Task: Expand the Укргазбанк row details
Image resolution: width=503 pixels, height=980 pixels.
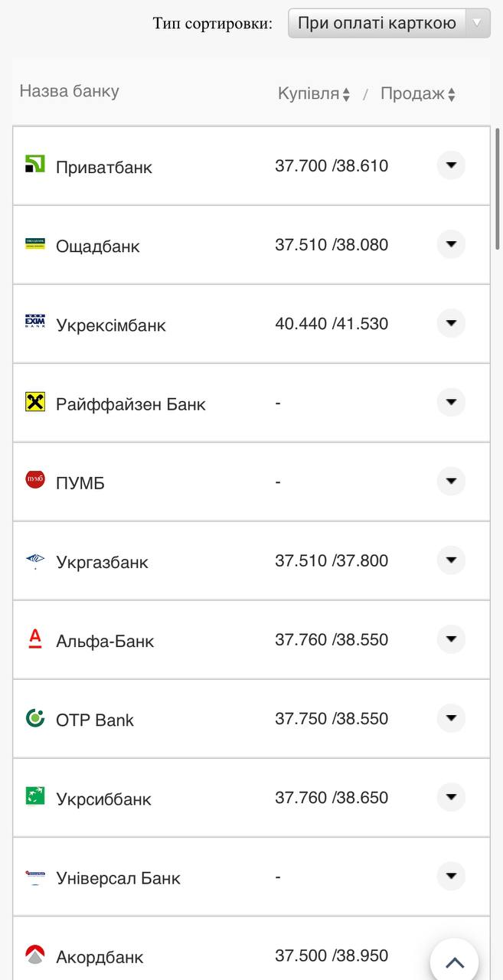Action: pyautogui.click(x=451, y=560)
